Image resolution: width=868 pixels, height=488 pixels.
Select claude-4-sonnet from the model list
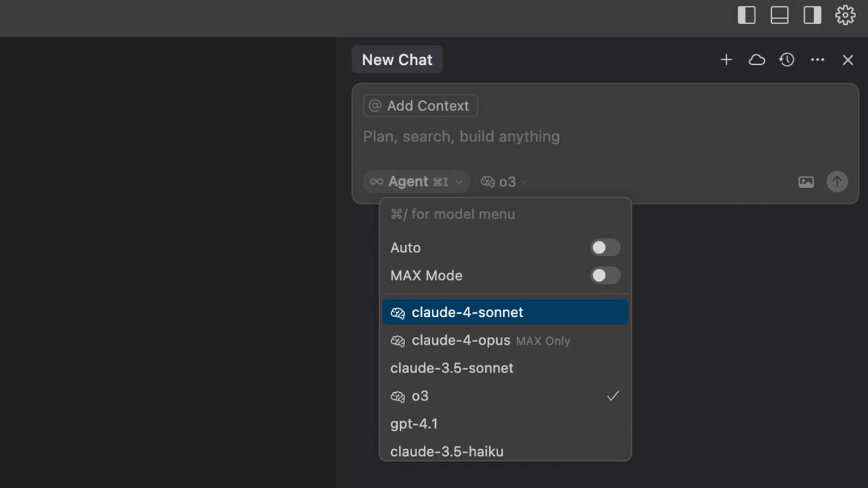505,312
